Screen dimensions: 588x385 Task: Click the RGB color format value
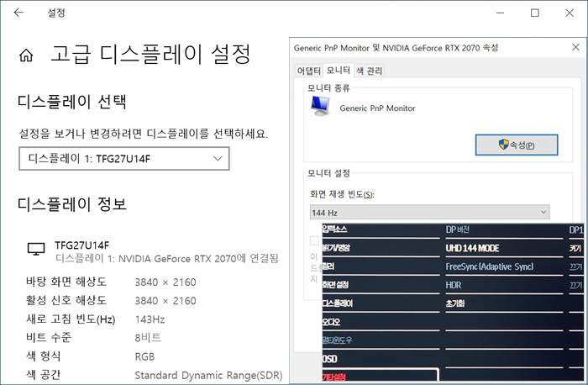[x=144, y=356]
